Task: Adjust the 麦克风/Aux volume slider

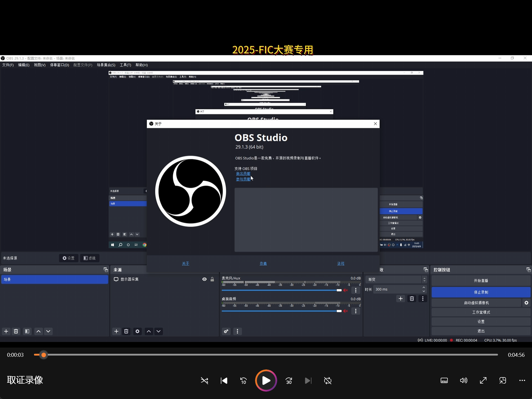Action: coord(282,290)
